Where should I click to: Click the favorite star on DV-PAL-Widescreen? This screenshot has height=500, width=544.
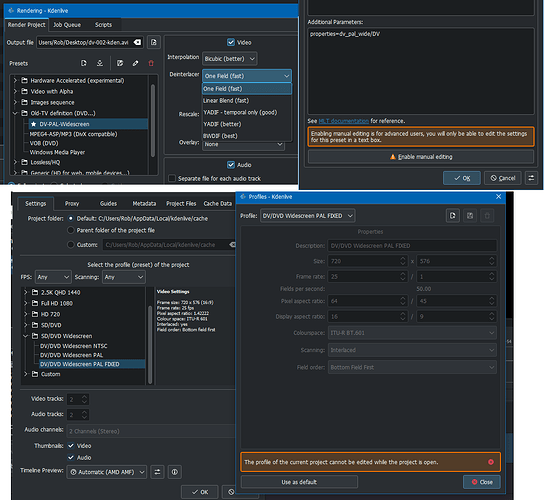coord(33,124)
